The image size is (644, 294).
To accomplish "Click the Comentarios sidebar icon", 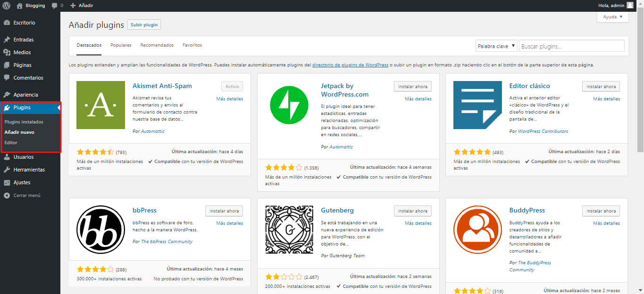I will click(7, 78).
